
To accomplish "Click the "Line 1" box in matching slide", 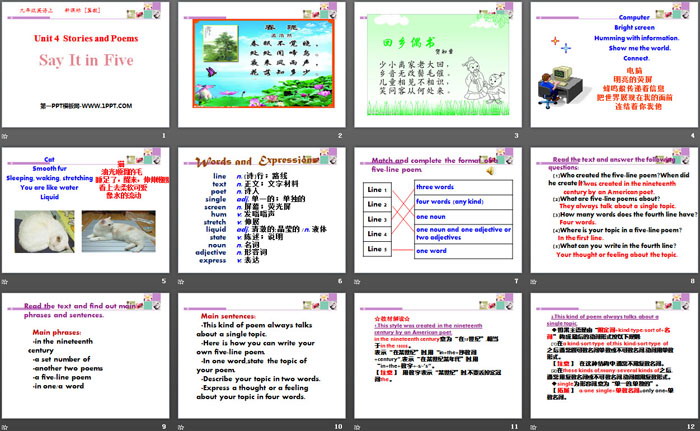I will coord(376,189).
